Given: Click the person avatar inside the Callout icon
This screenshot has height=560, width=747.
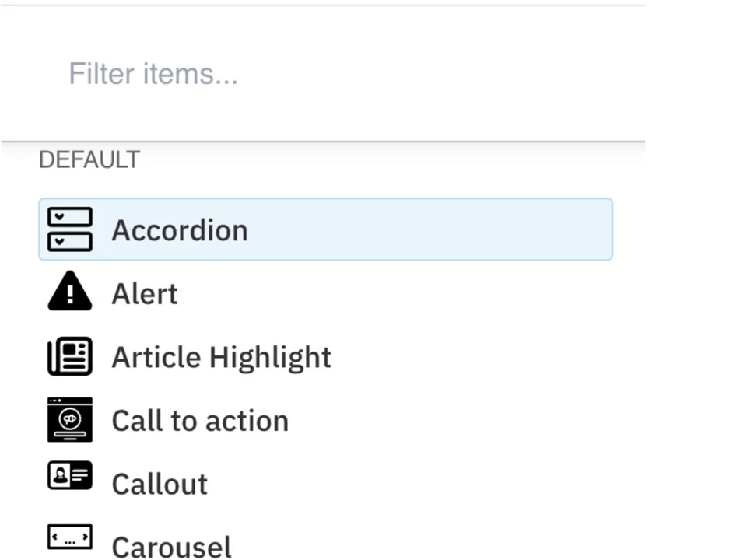Looking at the screenshot, I should coord(60,475).
